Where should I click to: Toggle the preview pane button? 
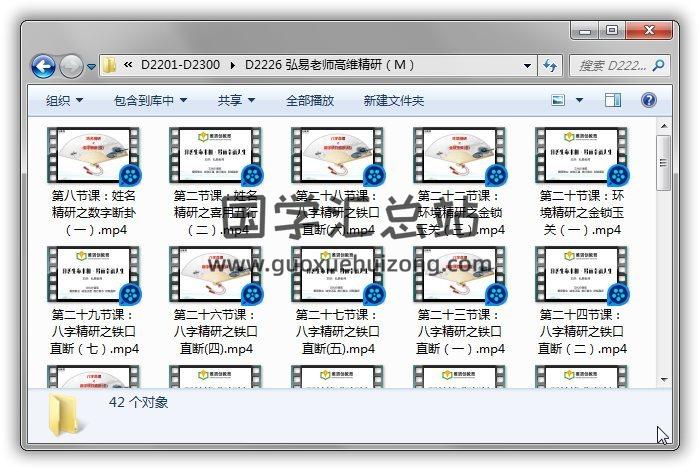pos(614,101)
